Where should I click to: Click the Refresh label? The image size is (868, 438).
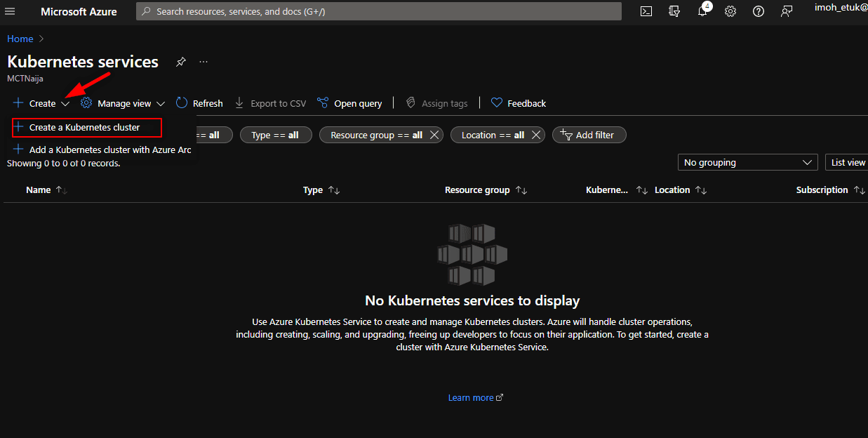[x=208, y=103]
